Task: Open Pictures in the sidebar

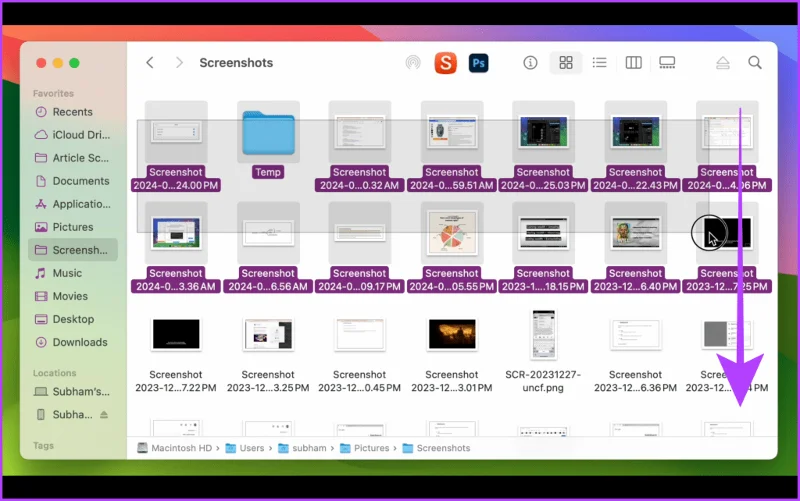Action: (73, 227)
